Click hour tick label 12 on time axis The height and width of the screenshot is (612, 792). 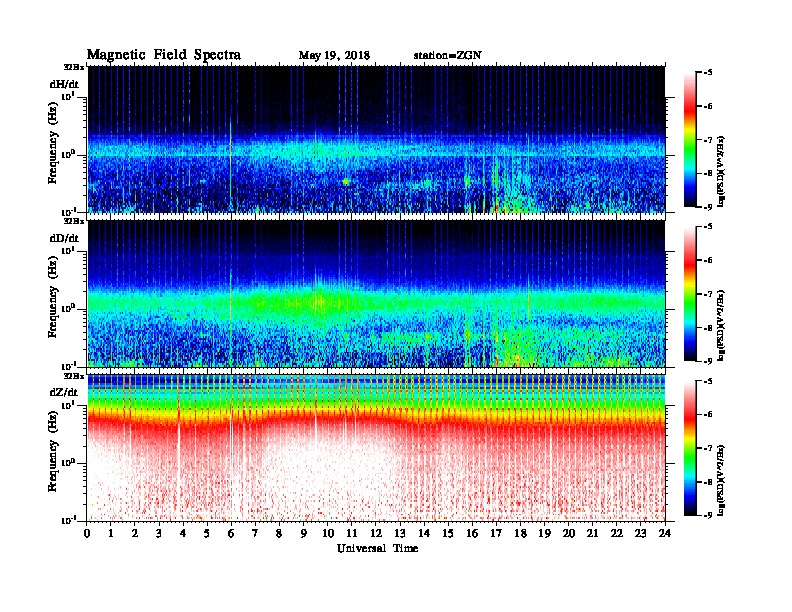[376, 534]
